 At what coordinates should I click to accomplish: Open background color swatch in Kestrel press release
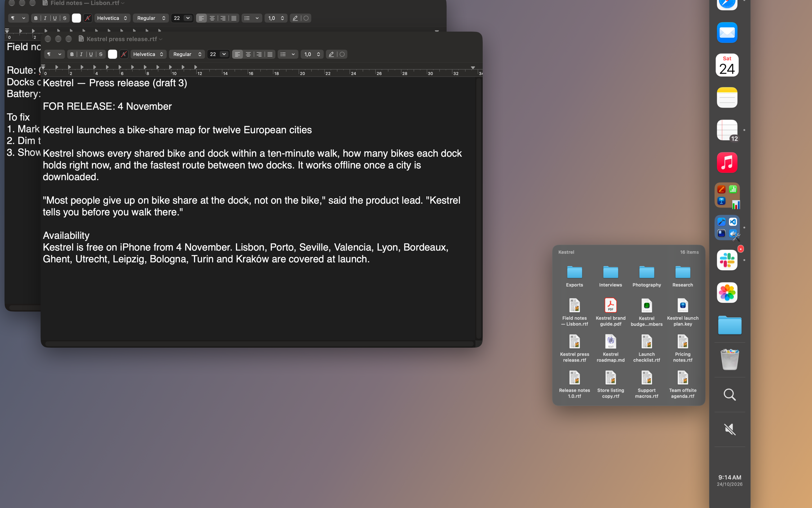124,54
